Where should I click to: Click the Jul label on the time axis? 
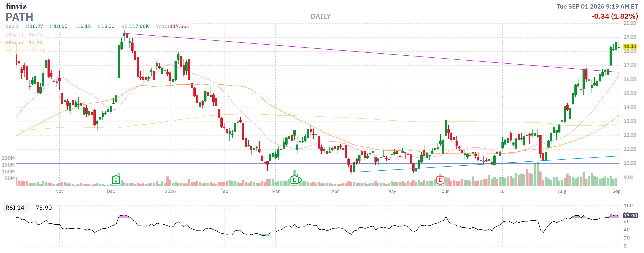tap(503, 191)
